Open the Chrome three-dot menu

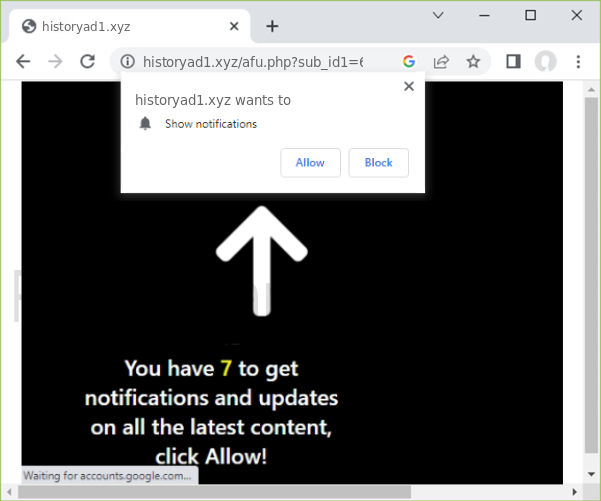[x=578, y=62]
